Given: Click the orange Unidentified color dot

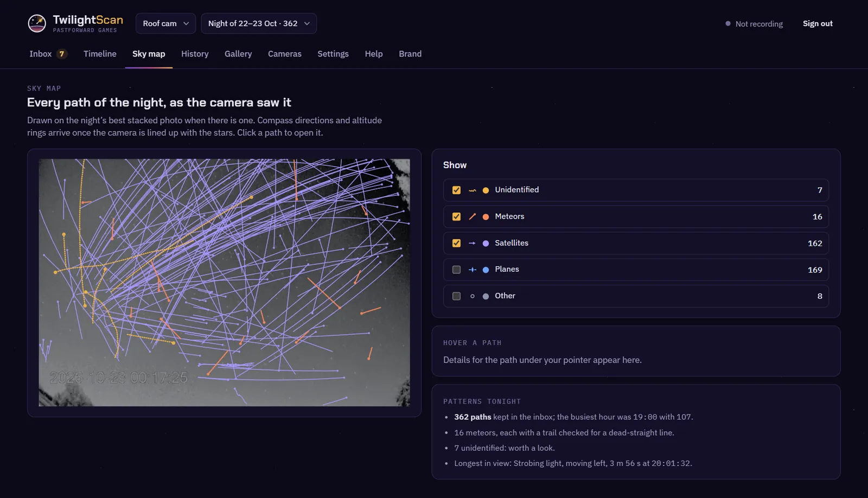Looking at the screenshot, I should (486, 190).
